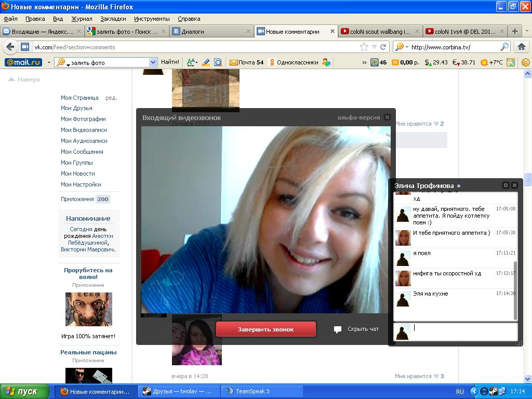The width and height of the screenshot is (532, 399).
Task: Open the Прорубитесь на волю! app thumbnail
Action: click(88, 309)
